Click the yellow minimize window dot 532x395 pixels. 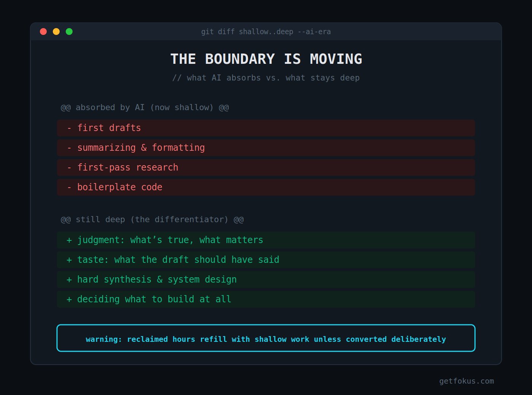pos(56,32)
